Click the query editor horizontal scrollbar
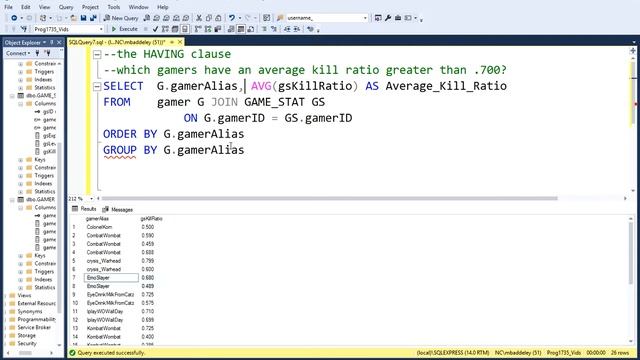640x360 pixels. [x=329, y=199]
